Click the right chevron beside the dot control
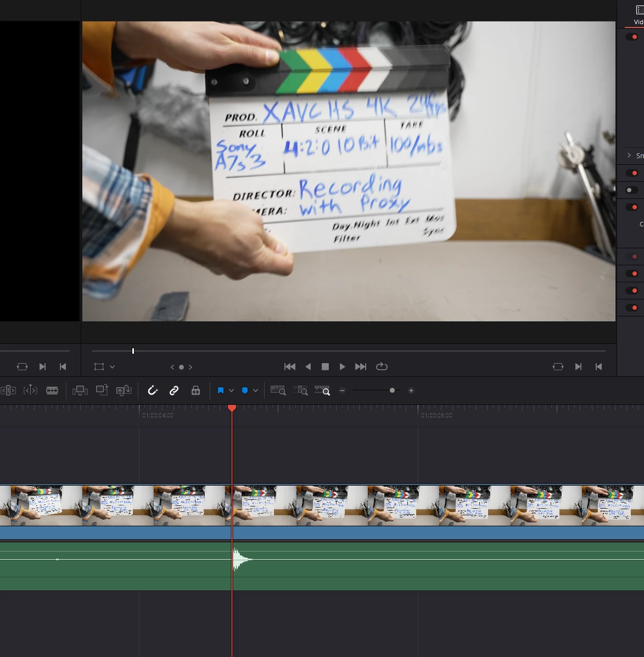Image resolution: width=644 pixels, height=657 pixels. [x=191, y=367]
